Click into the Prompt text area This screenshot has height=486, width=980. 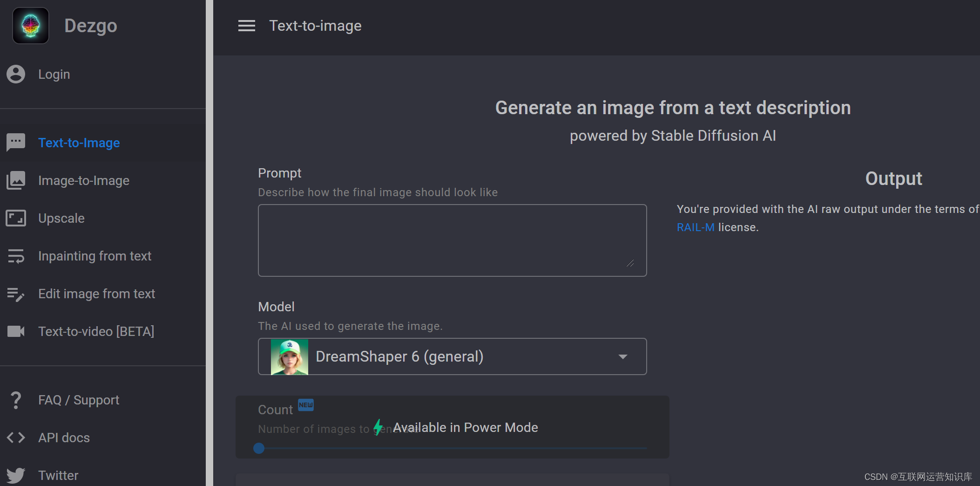point(453,240)
